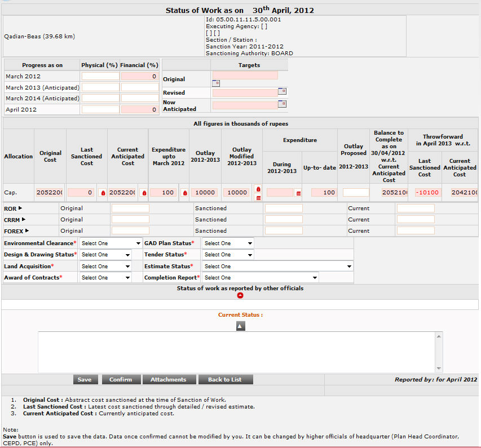Open the Estimate Status dropdown
This screenshot has height=448, width=481.
coord(277,266)
